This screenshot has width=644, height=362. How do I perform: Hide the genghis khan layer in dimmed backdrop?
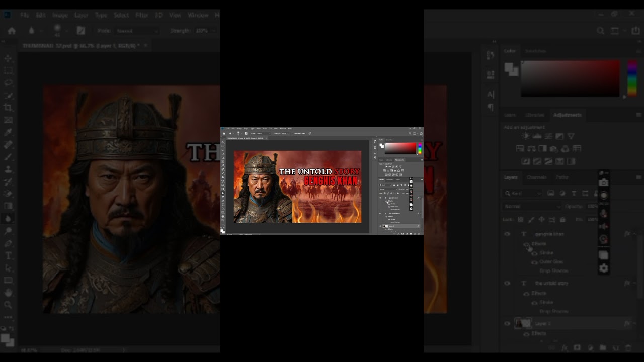click(x=507, y=234)
